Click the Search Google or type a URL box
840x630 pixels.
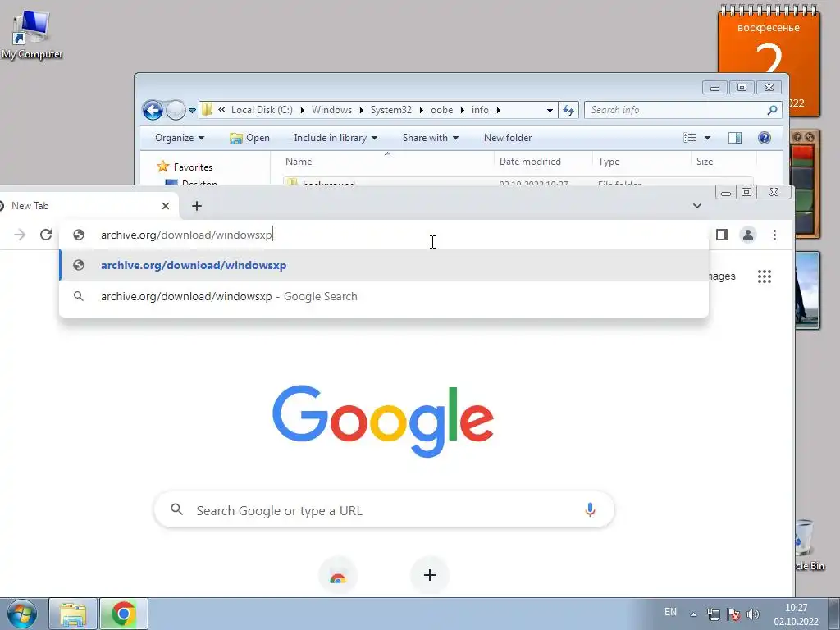384,510
